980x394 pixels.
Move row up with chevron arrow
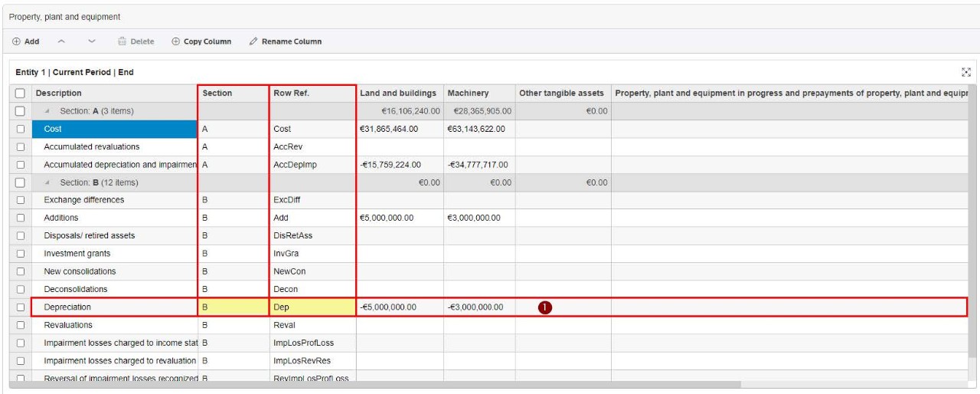pyautogui.click(x=61, y=41)
